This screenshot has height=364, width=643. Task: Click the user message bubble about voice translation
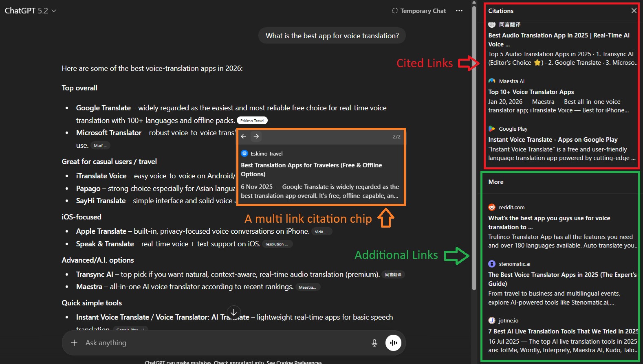[332, 36]
